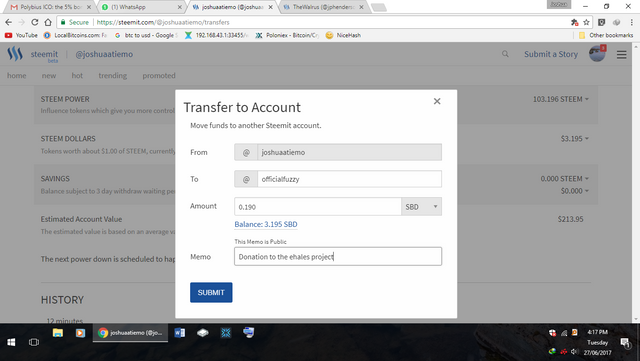
Task: Open the search magnifier icon
Action: pyautogui.click(x=505, y=54)
